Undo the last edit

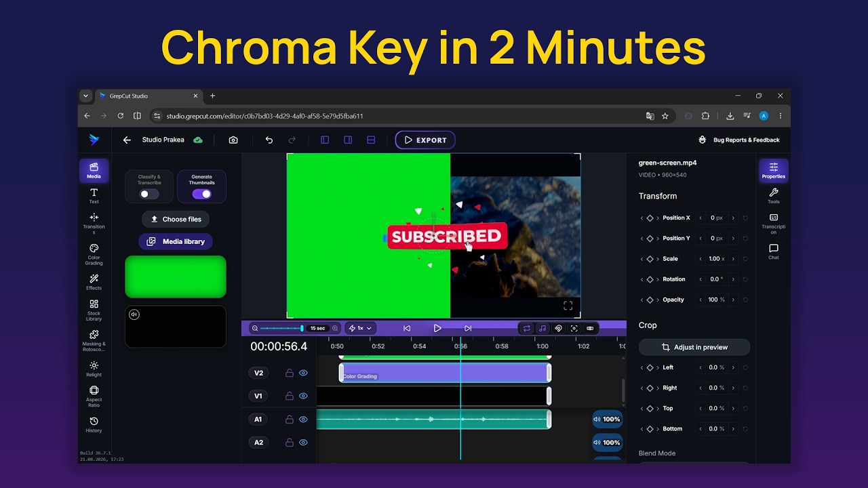[269, 140]
